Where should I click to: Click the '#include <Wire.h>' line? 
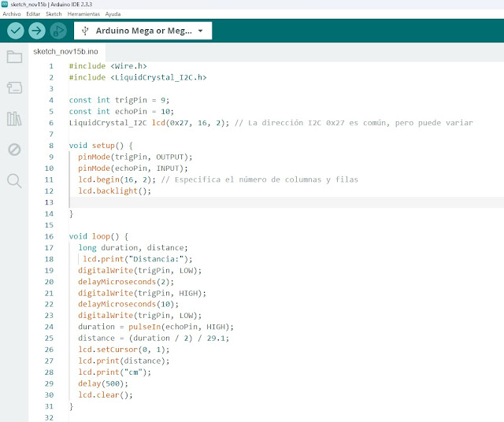pos(108,66)
